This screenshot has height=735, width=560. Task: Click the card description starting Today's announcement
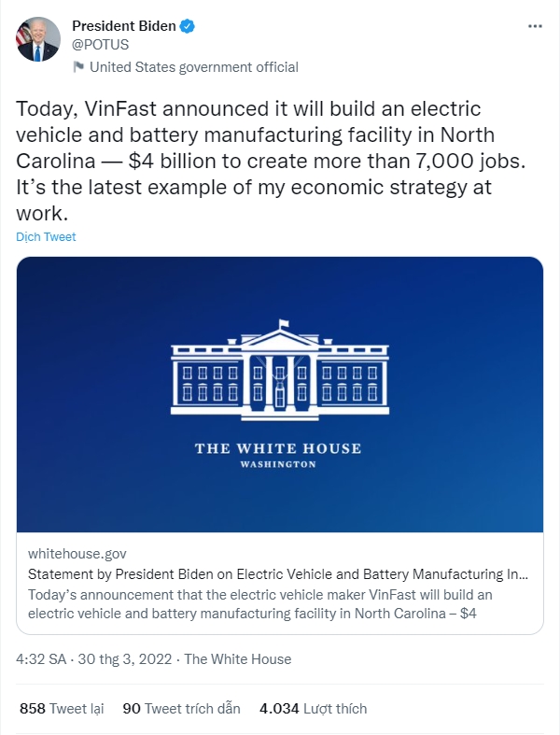261,603
